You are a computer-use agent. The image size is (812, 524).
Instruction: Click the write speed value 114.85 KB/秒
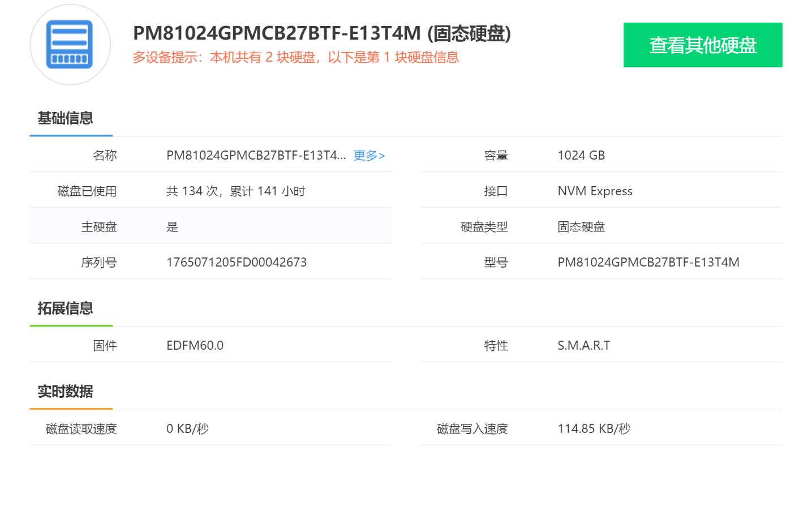click(x=594, y=429)
